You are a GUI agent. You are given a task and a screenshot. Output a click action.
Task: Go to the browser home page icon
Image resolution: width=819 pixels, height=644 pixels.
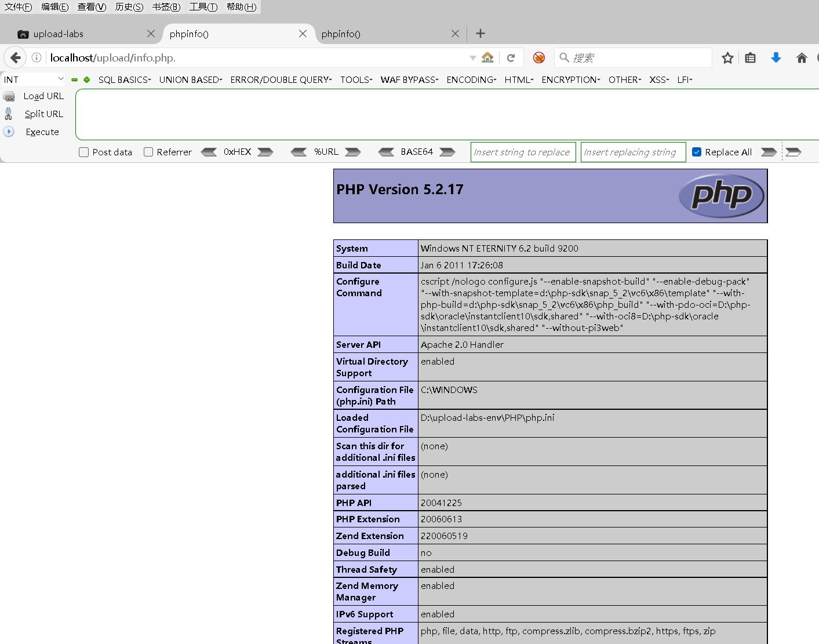(802, 57)
